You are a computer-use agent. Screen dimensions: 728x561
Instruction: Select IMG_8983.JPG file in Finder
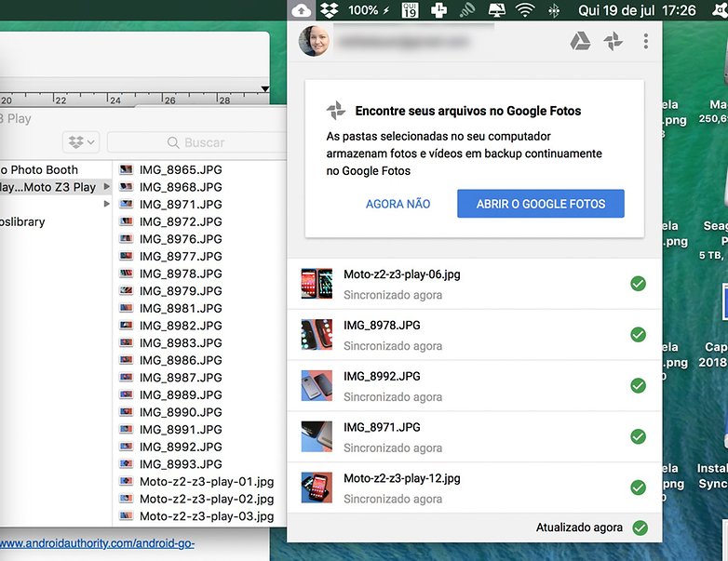(181, 342)
